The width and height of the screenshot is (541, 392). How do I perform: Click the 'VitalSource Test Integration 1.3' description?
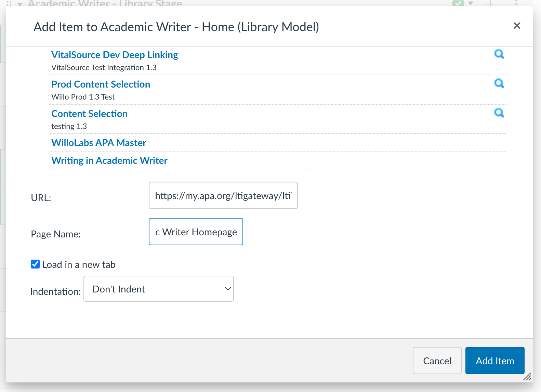pos(104,67)
